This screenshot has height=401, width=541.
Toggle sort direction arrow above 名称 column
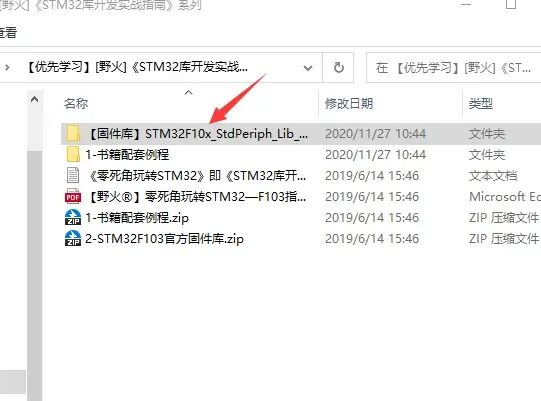188,92
